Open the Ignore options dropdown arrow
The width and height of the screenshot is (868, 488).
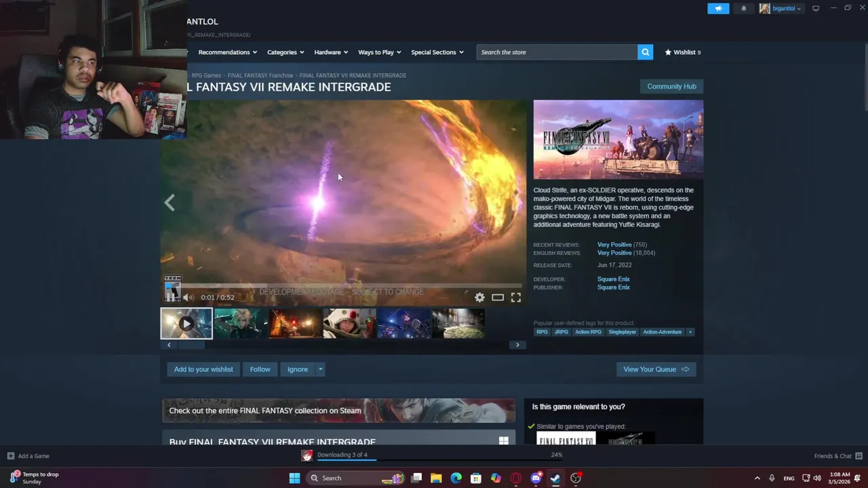pos(320,369)
